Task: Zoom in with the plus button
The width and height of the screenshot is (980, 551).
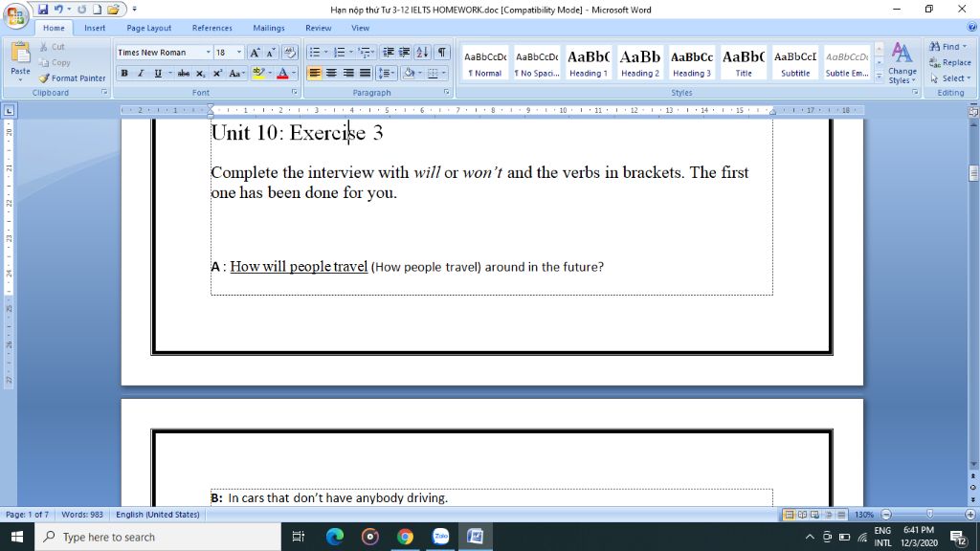Action: pyautogui.click(x=970, y=515)
